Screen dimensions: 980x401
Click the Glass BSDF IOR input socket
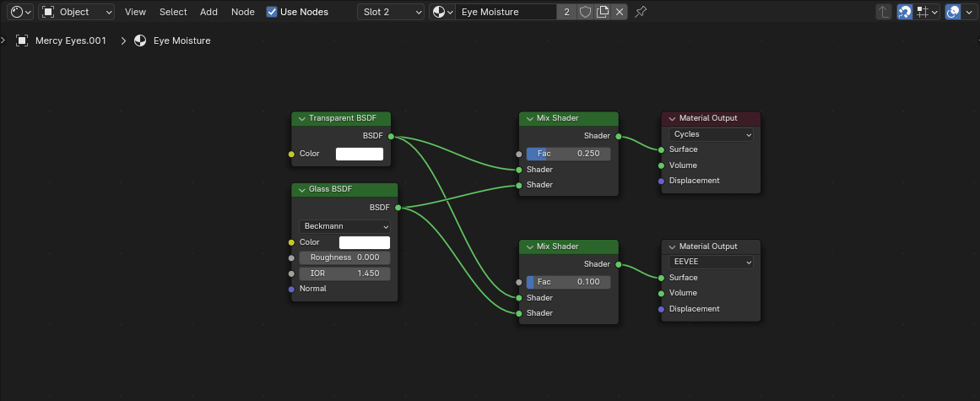pos(291,274)
